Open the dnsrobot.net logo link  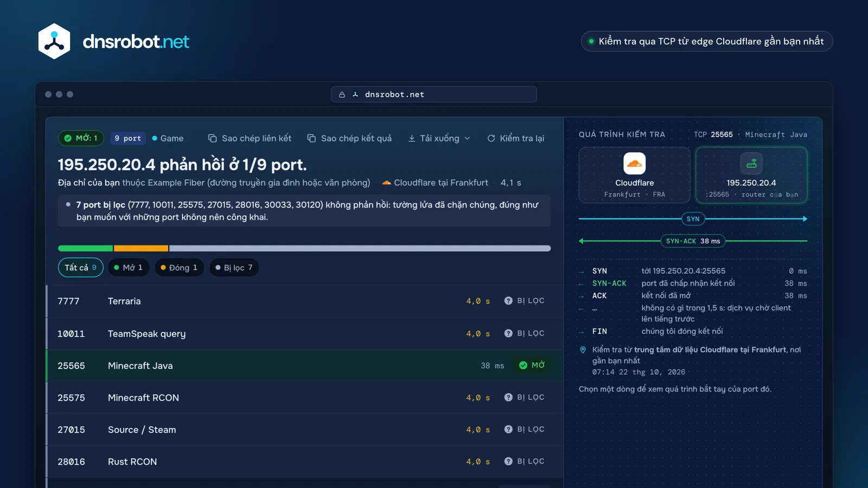click(x=114, y=41)
